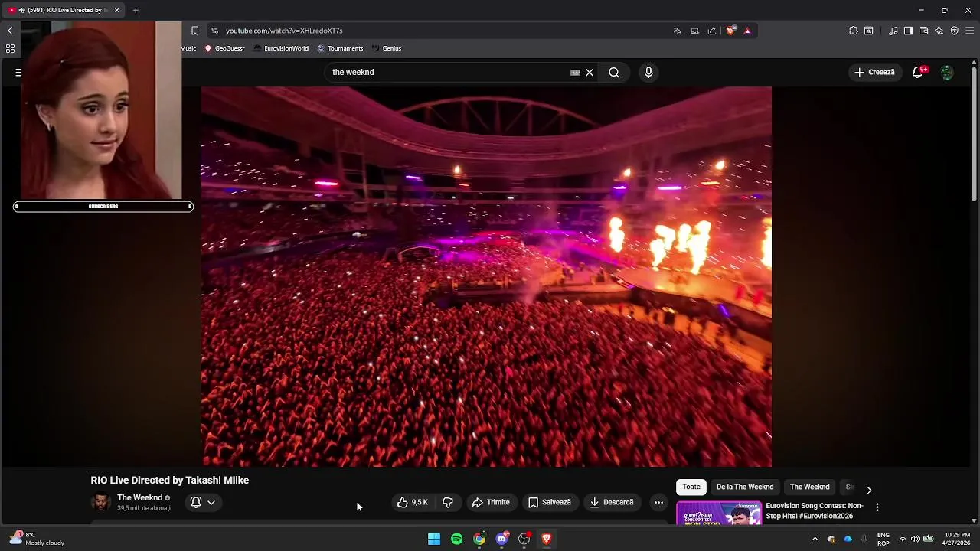Screen dimensions: 980x551
Task: Save the video with Salvează
Action: point(549,503)
